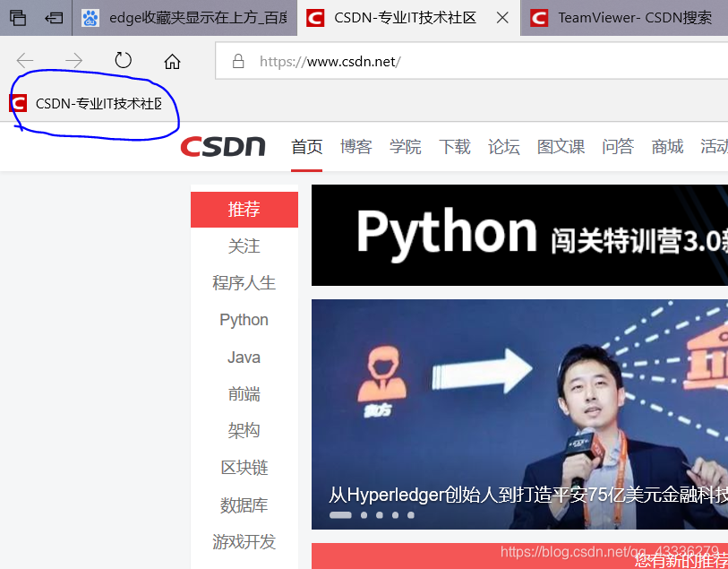Click the address bar URL field

[x=471, y=61]
